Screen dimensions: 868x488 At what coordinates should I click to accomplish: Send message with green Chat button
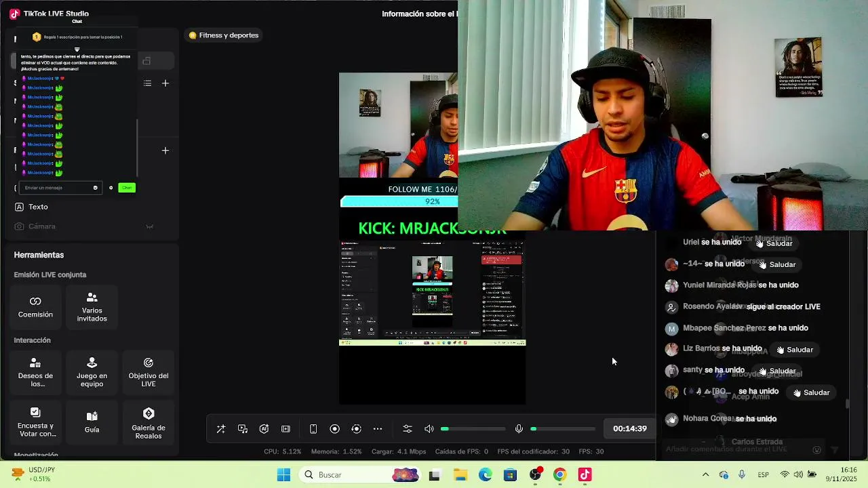127,188
